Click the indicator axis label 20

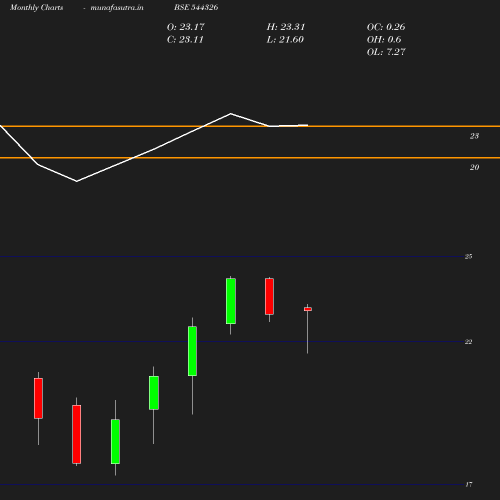pyautogui.click(x=474, y=167)
